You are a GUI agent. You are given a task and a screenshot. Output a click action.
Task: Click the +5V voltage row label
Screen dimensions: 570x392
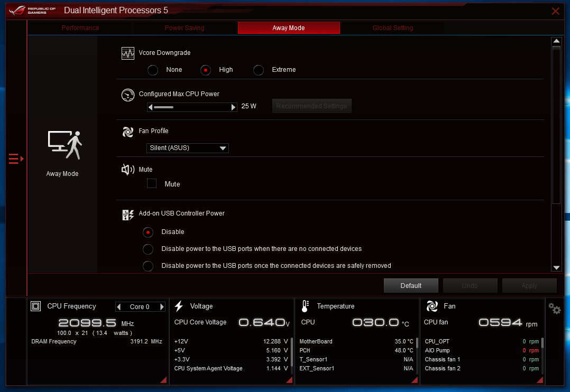coord(180,351)
